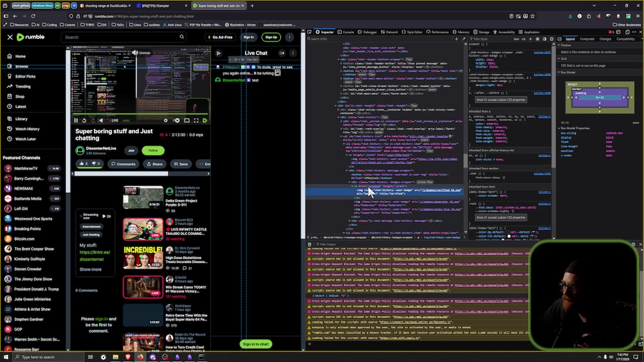Switch to the Changes sidebar tab

(605, 39)
